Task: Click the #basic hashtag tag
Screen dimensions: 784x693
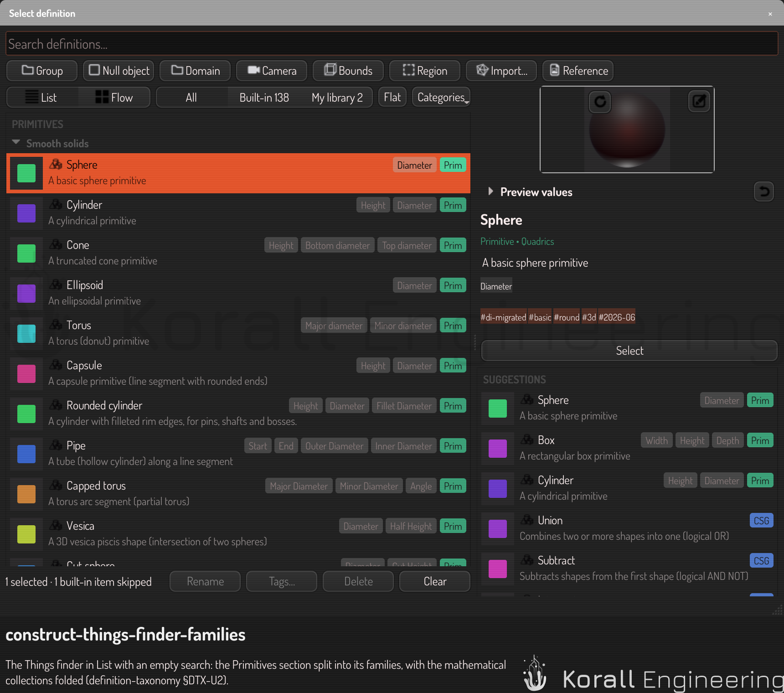Action: pos(540,317)
